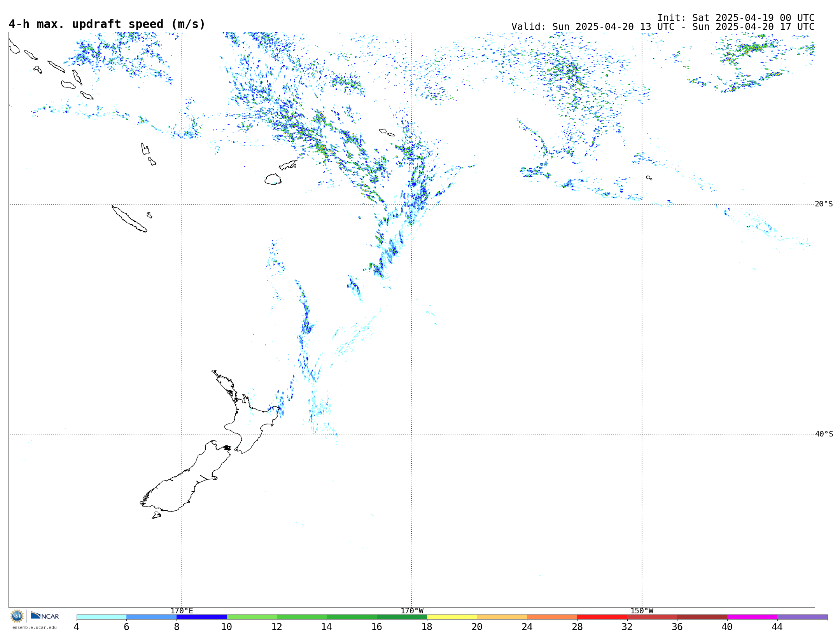Screen dimensions: 840x632
Task: Click the 40°S latitude label
Action: tap(824, 434)
